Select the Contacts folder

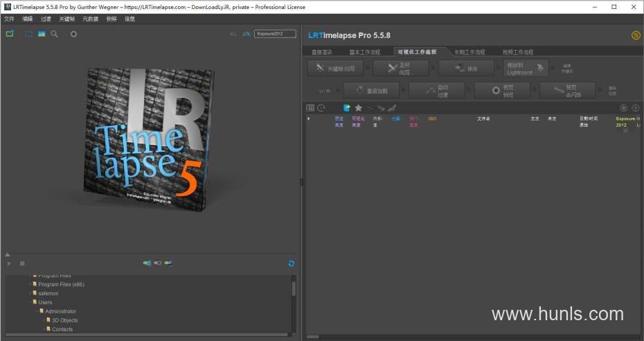(x=62, y=329)
